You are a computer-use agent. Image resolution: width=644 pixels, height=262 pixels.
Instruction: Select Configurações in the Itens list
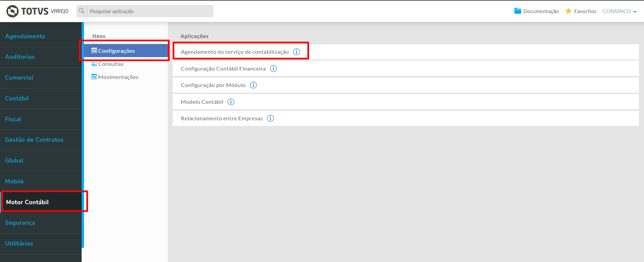126,51
